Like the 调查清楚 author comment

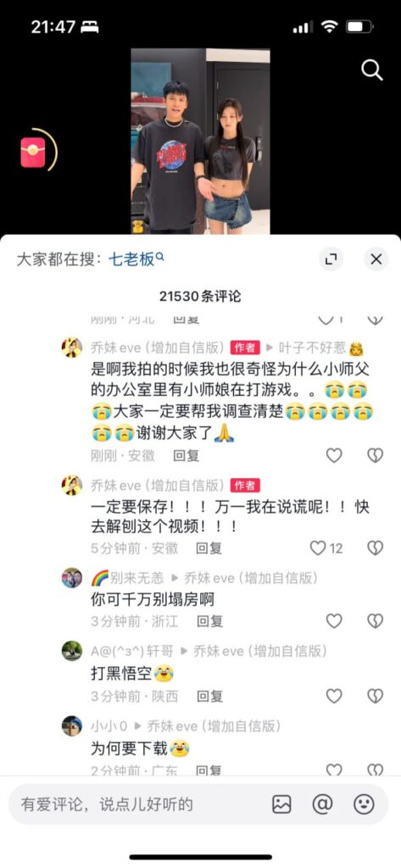(x=334, y=455)
